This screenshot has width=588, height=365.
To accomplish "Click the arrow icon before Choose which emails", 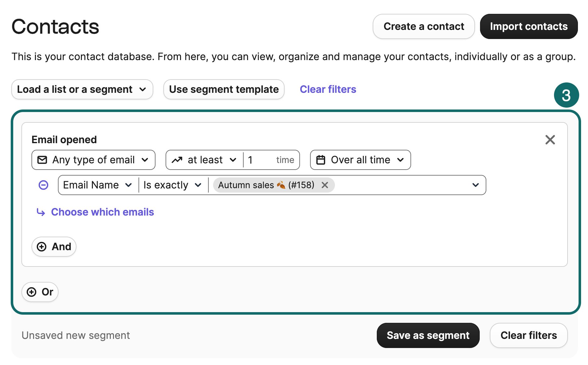I will click(41, 212).
